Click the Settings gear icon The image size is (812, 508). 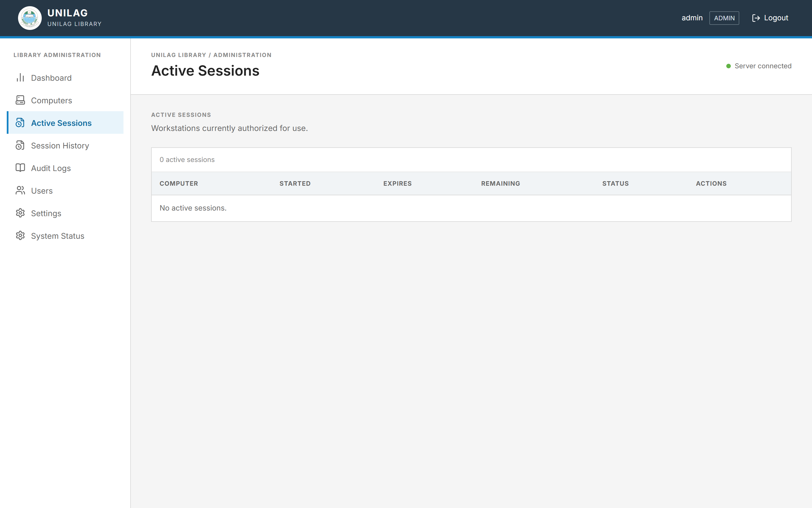[20, 213]
